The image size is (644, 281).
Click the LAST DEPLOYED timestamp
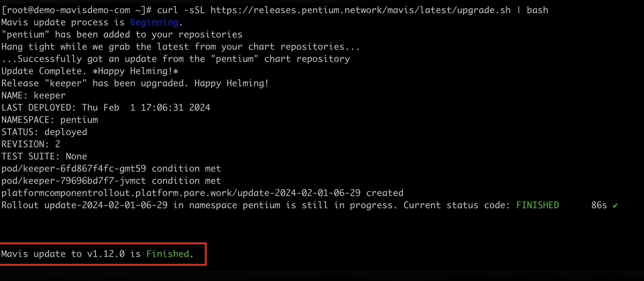(146, 108)
